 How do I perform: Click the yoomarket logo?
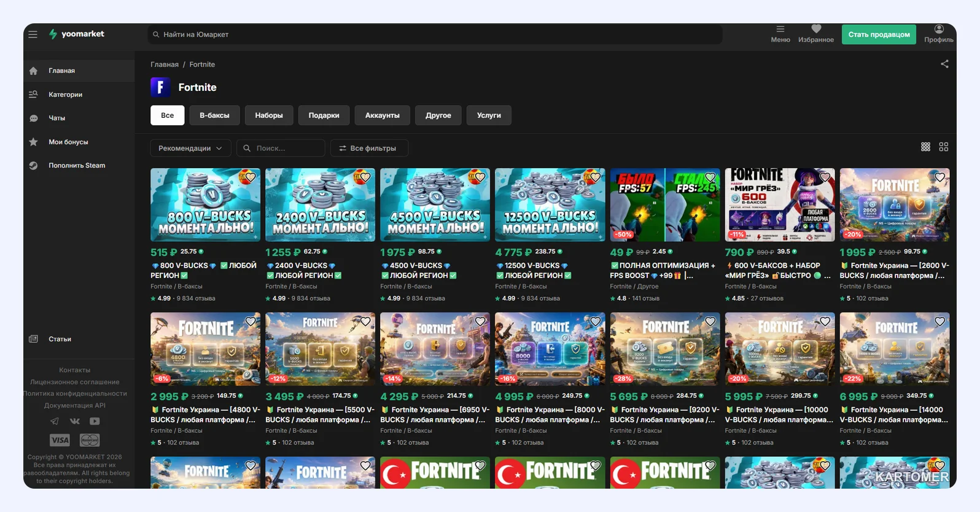(76, 34)
